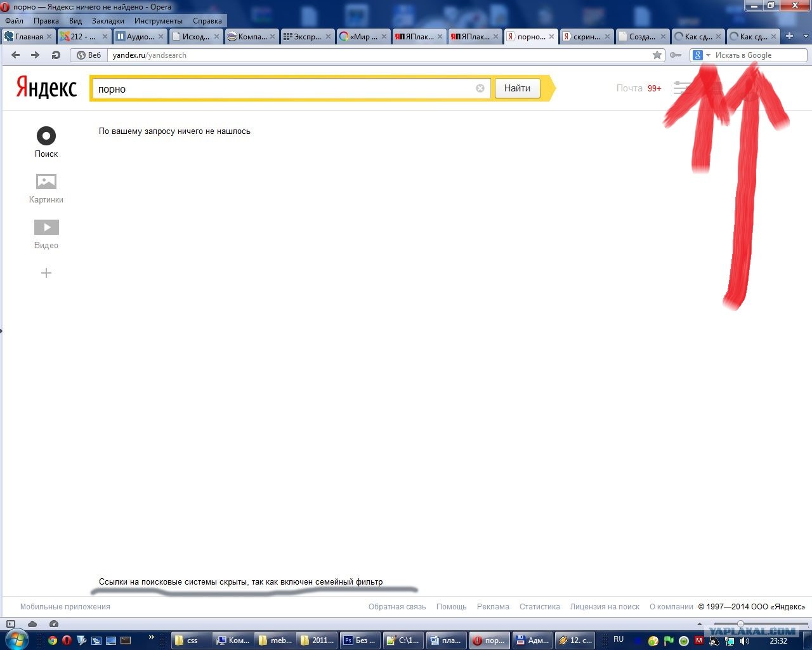Close the Аудио tab
Image resolution: width=812 pixels, height=650 pixels.
click(161, 37)
